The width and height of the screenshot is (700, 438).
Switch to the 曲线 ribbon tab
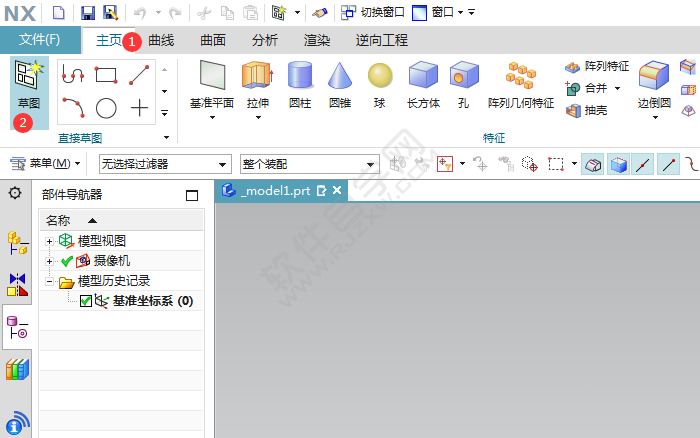[x=161, y=40]
